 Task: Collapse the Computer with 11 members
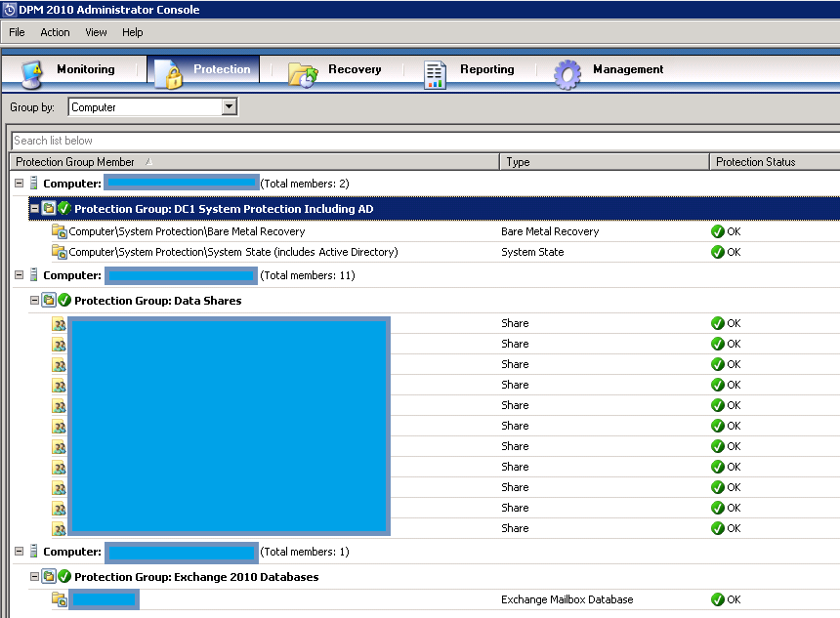19,274
